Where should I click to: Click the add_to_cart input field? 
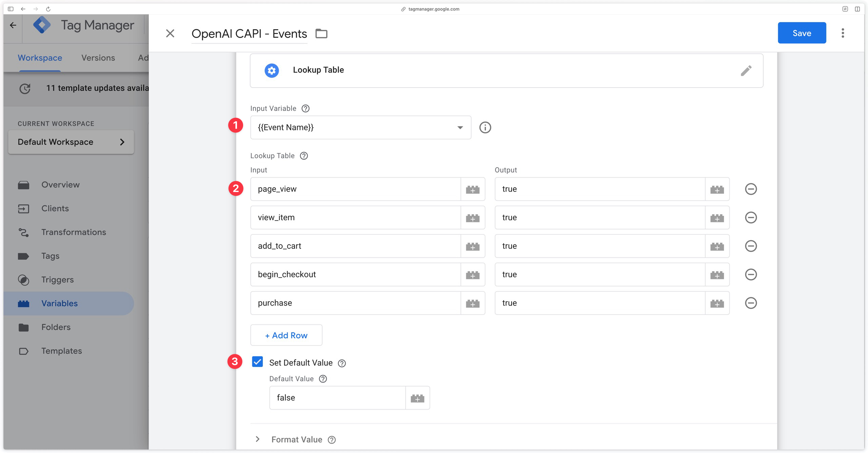[x=356, y=246]
